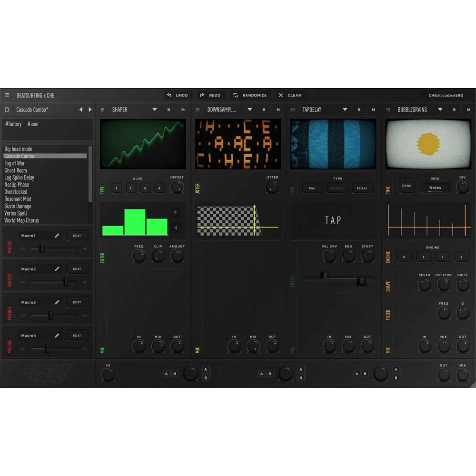
Task: Open the EDIT panel for Macro2
Action: pos(77,268)
